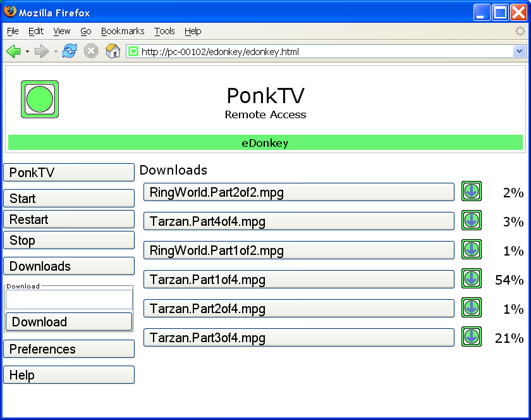The height and width of the screenshot is (420, 531).
Task: Click the download icon for RingWorld.Part1of2.mpg
Action: tap(472, 249)
